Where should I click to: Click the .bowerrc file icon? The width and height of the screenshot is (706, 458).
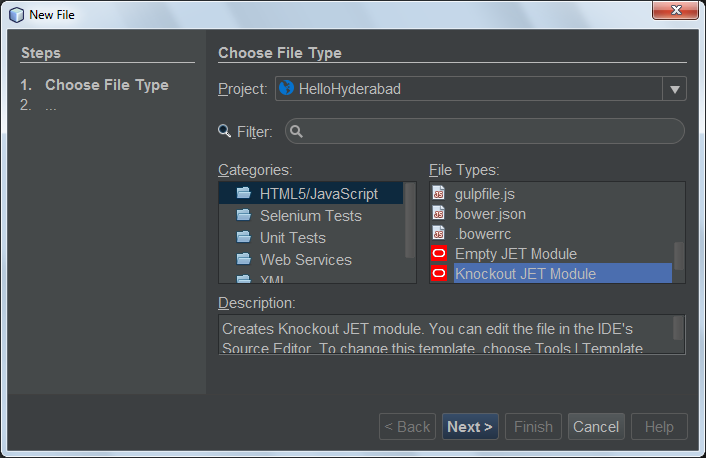(438, 234)
